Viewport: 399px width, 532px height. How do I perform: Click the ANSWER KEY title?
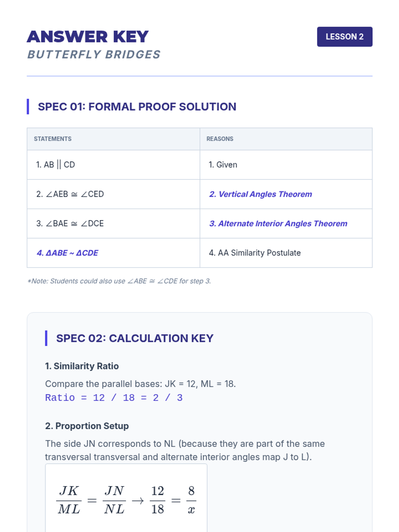[88, 37]
